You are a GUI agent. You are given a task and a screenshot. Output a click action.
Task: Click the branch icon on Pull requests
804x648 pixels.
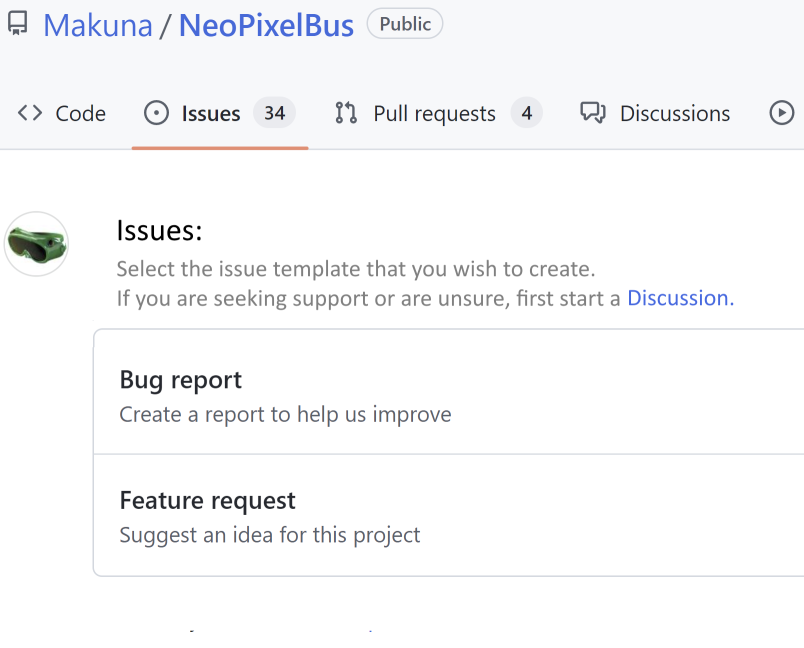[x=345, y=113]
